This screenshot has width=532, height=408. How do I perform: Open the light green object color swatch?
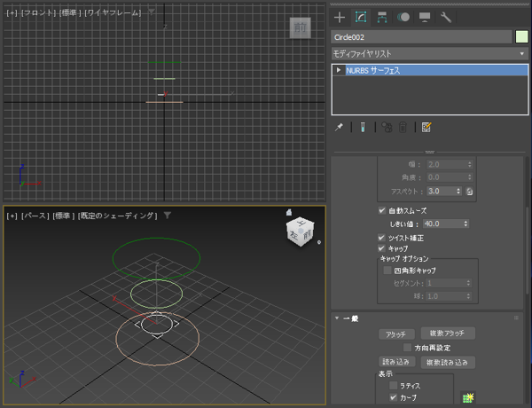point(521,37)
